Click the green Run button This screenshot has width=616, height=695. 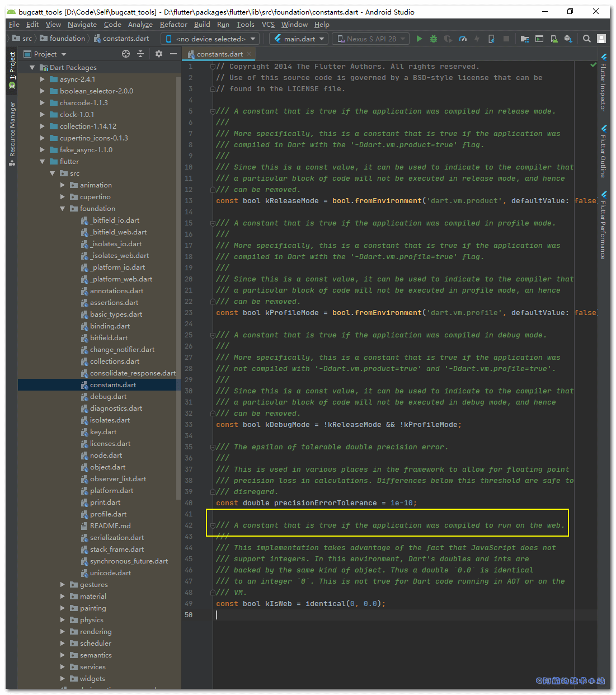(x=419, y=39)
